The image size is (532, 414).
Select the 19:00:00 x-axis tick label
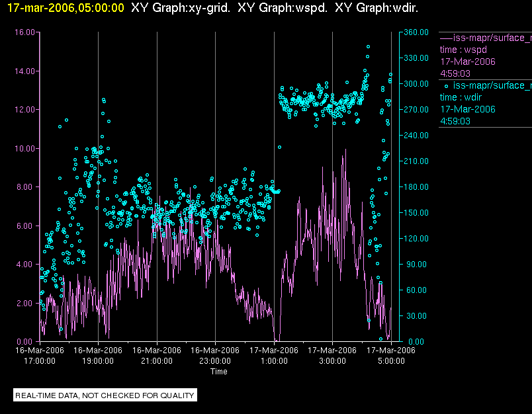(98, 361)
